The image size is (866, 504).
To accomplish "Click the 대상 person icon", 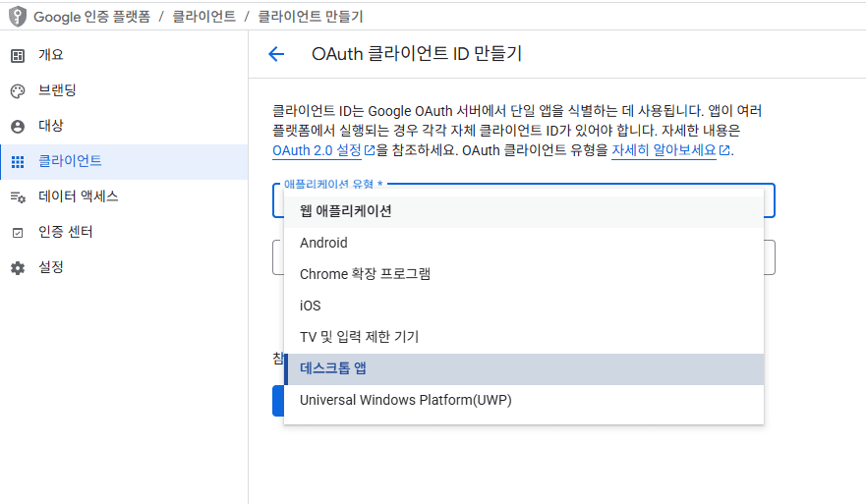I will click(18, 127).
